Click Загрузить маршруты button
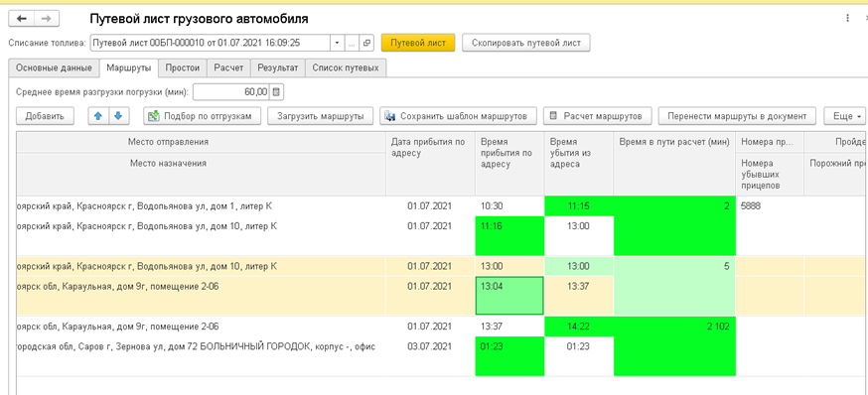Screen dimensions: 868x395 pos(321,116)
